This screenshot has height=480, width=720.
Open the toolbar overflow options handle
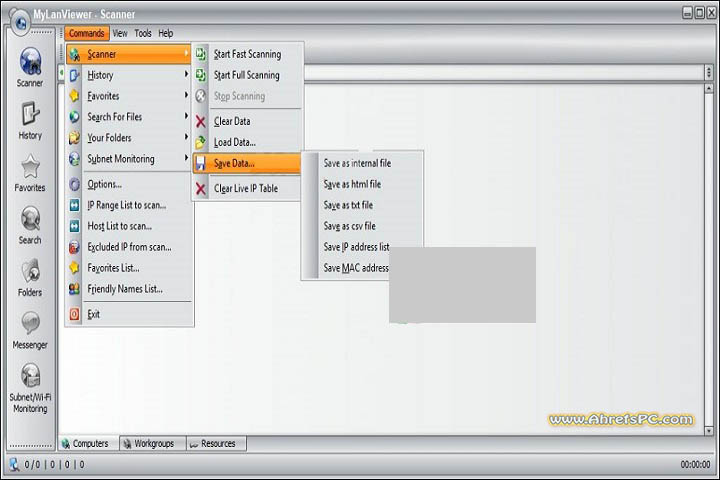coord(709,73)
